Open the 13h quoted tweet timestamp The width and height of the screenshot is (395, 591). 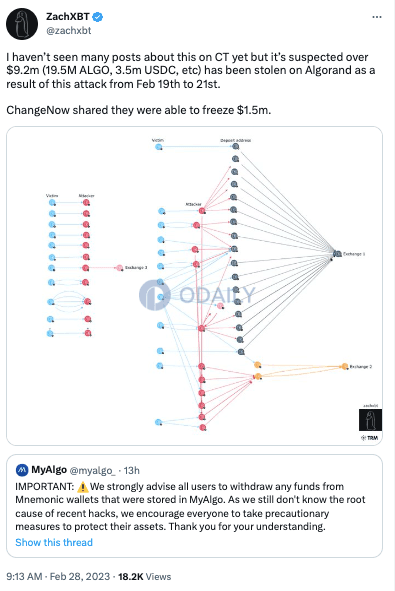(132, 470)
